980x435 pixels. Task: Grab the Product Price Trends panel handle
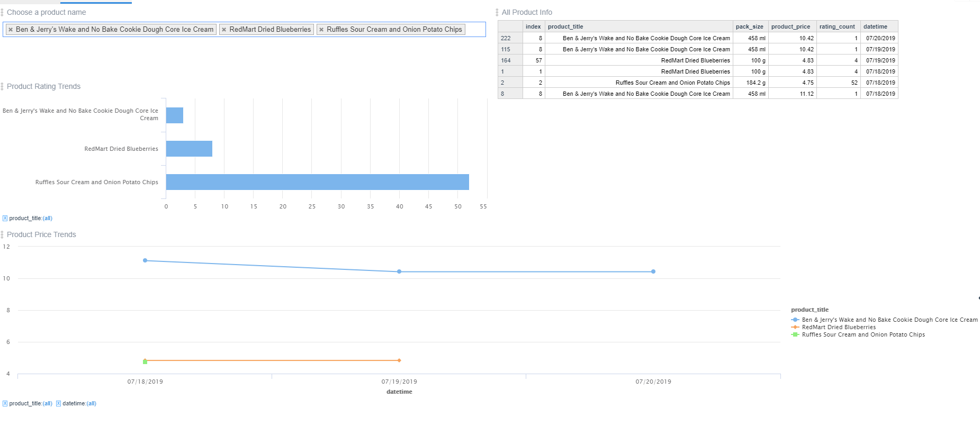[2, 234]
